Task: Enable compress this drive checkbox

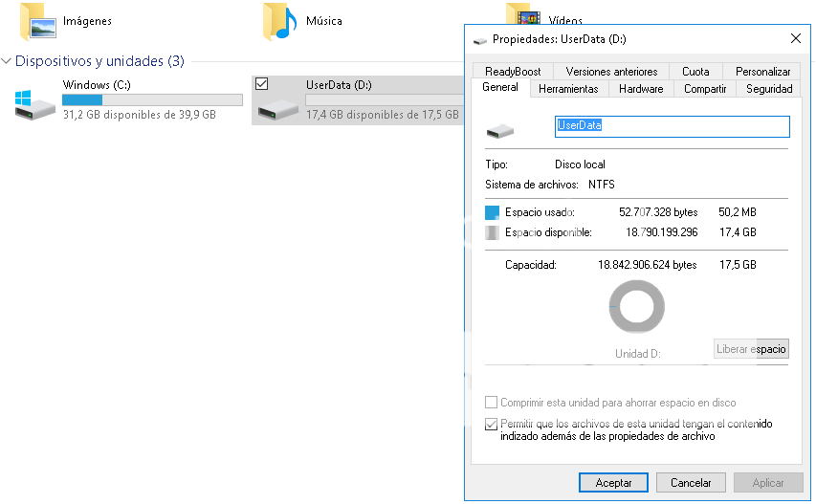Action: (492, 403)
